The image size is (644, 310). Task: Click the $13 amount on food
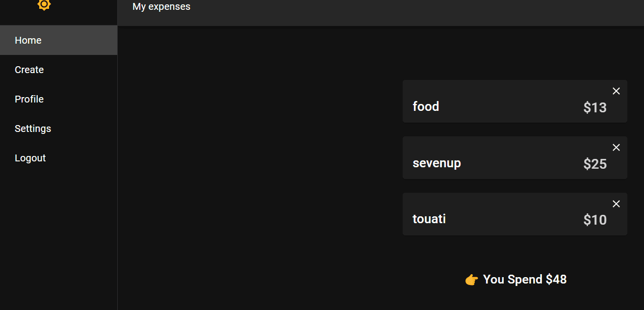tap(595, 107)
